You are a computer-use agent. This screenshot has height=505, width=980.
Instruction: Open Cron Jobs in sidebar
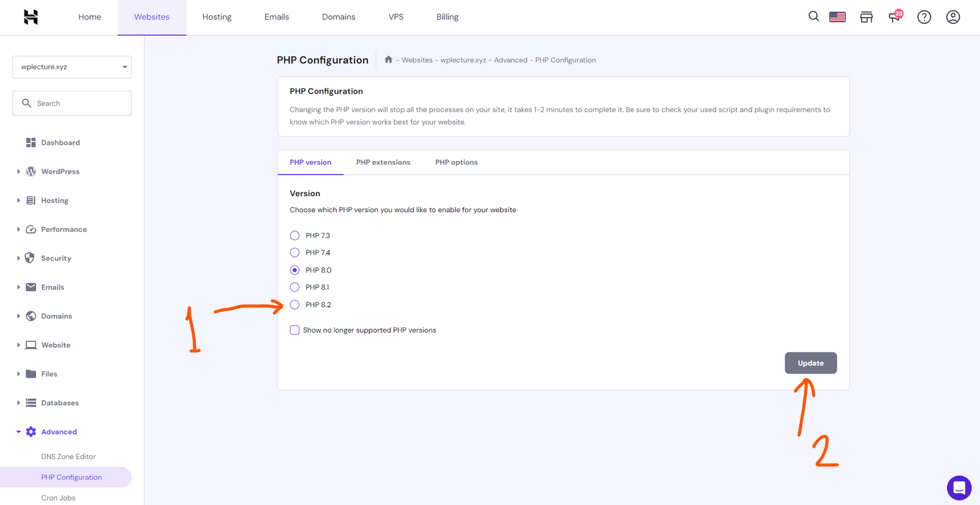(58, 498)
